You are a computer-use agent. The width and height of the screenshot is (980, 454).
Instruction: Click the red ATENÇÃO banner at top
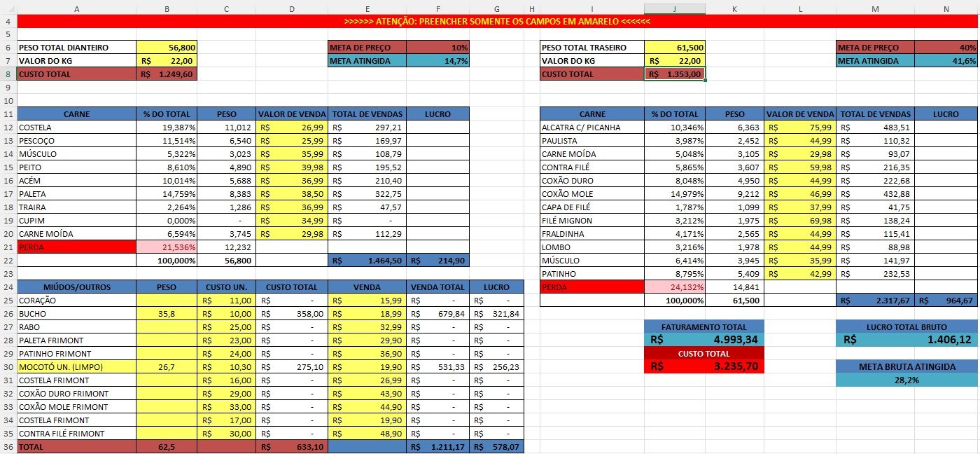tap(497, 22)
